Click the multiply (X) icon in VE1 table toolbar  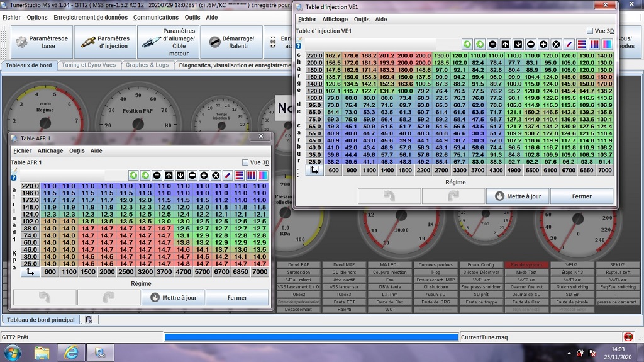coord(556,44)
